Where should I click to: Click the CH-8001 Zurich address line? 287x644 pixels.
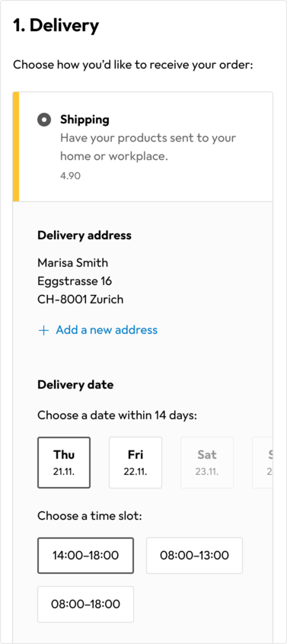tap(81, 300)
